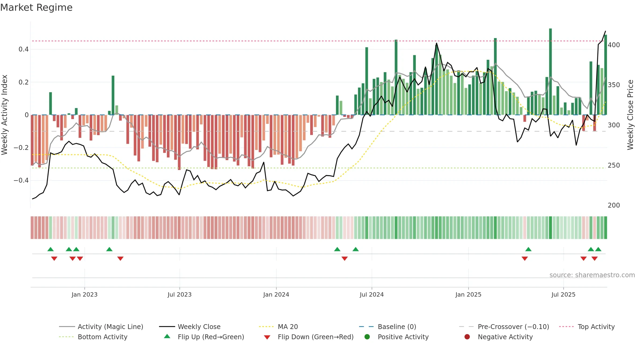Viewport: 644px width, 362px height.
Task: Select the flip-up marker just before Jul 2024
Action: pyautogui.click(x=356, y=249)
